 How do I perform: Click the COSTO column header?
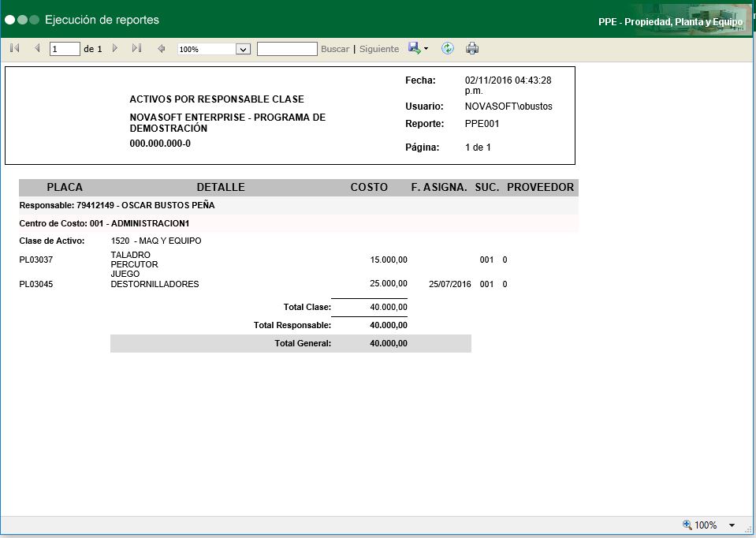[369, 187]
